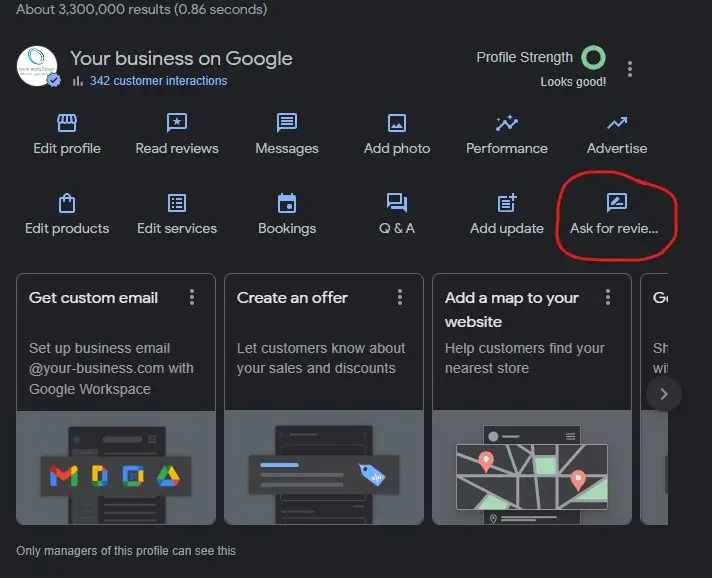Click Add a map to your website title
The height and width of the screenshot is (578, 712).
[512, 310]
